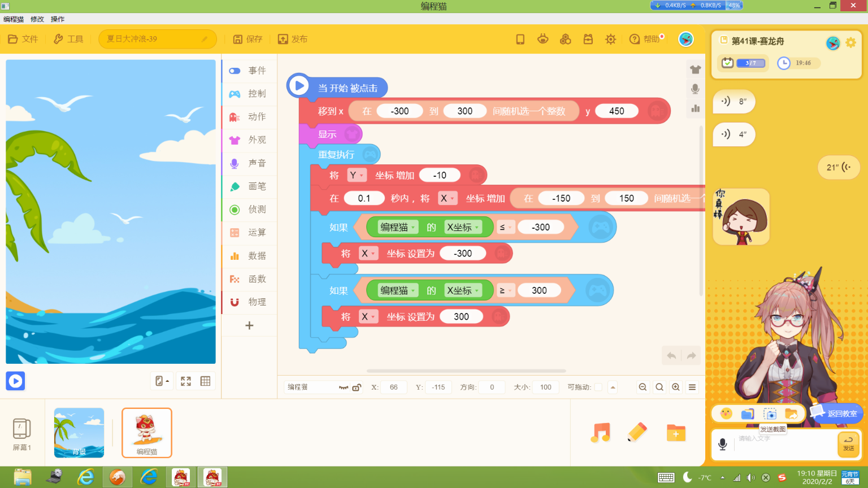Viewport: 868px width, 488px height.
Task: Click the 保存 save button
Action: pyautogui.click(x=248, y=39)
